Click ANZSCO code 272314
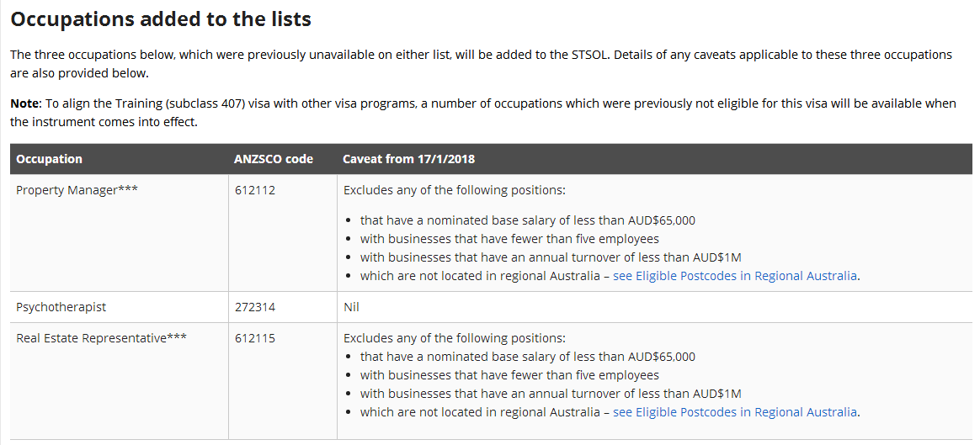 click(x=255, y=307)
